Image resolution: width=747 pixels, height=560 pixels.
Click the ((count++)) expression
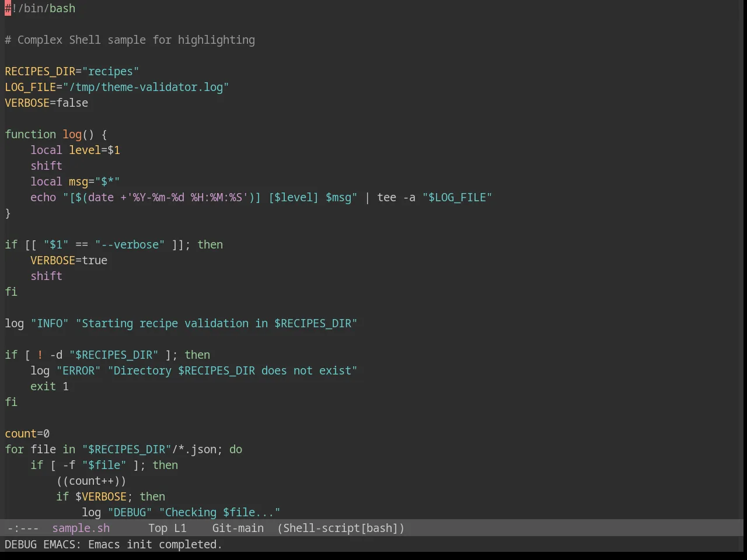point(91,481)
